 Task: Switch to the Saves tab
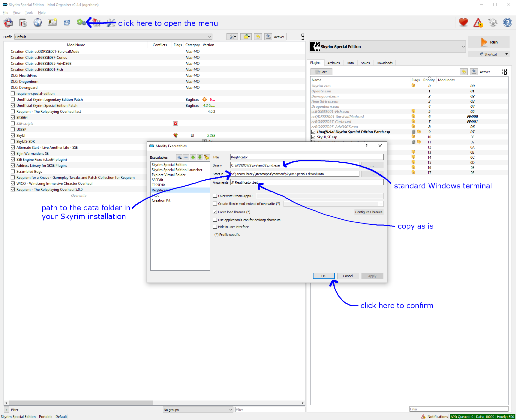(365, 63)
